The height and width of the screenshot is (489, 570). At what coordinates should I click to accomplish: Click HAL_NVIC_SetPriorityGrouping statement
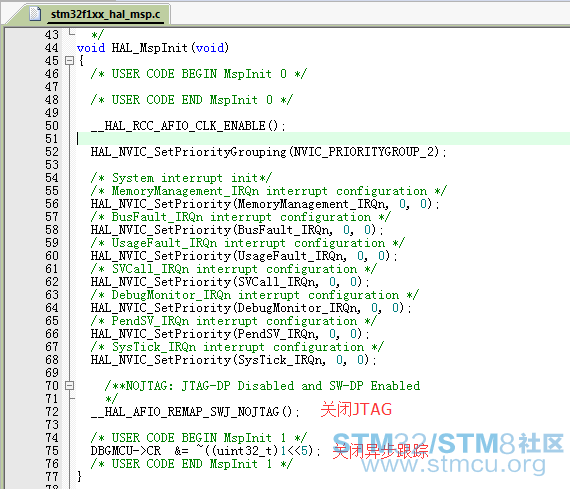[x=268, y=152]
